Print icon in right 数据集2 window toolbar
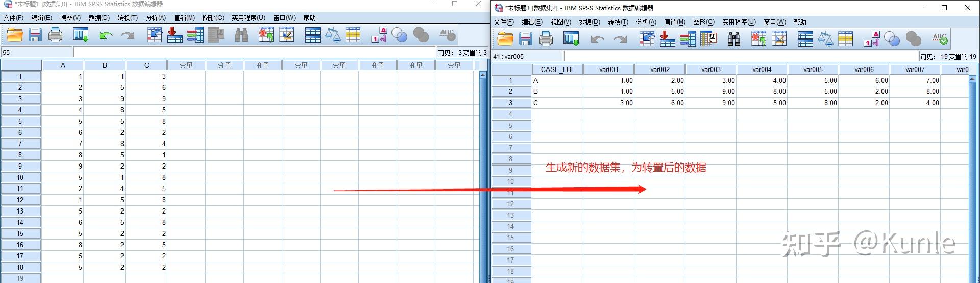 (546, 39)
